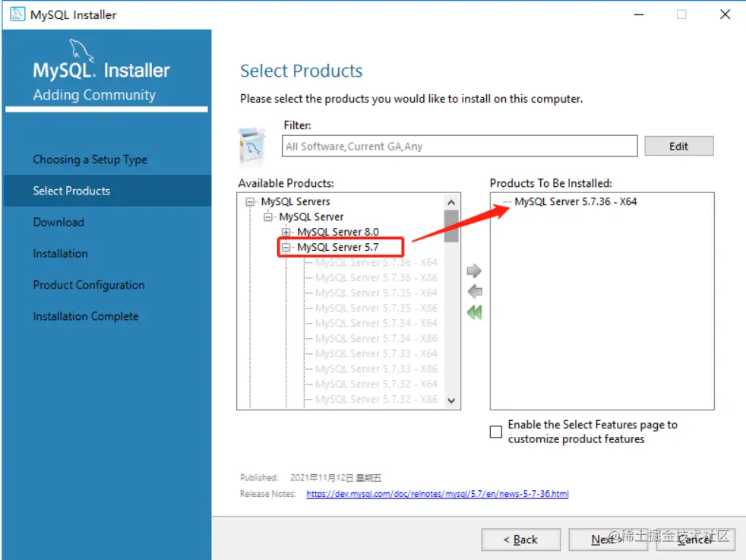Click the Next button
The width and height of the screenshot is (746, 560).
[608, 539]
